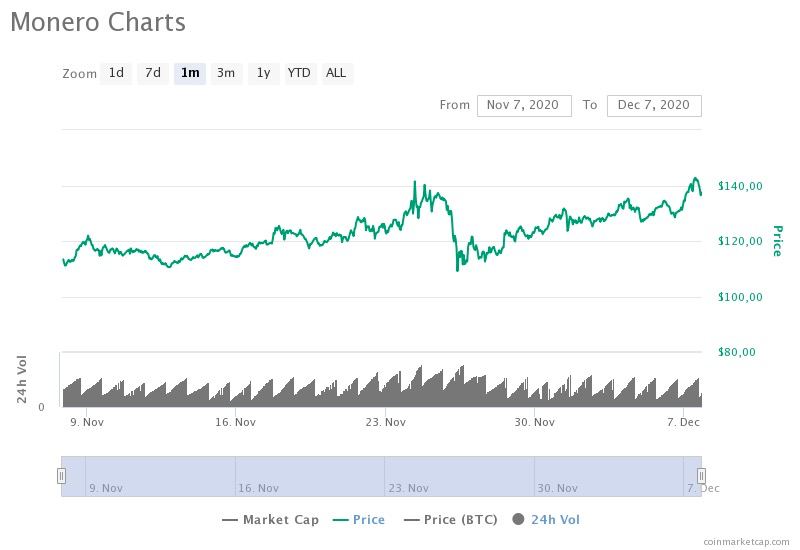800x550 pixels.
Task: Grab the right navigator handle
Action: coord(701,476)
